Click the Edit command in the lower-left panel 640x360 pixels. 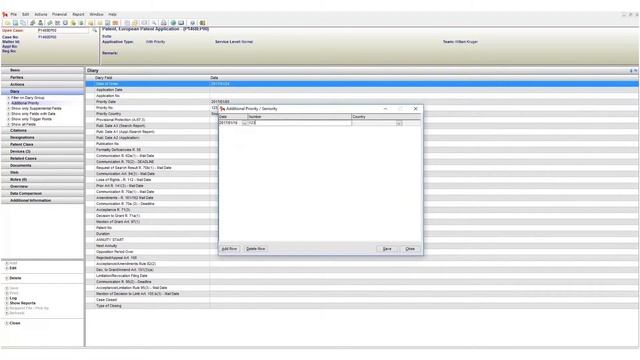13,268
